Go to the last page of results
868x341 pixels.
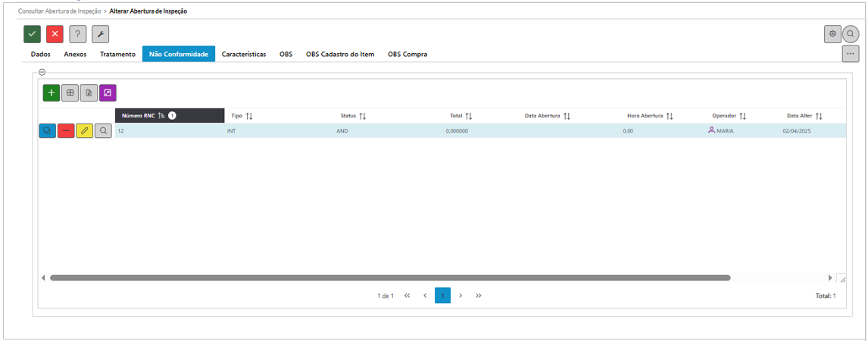479,296
